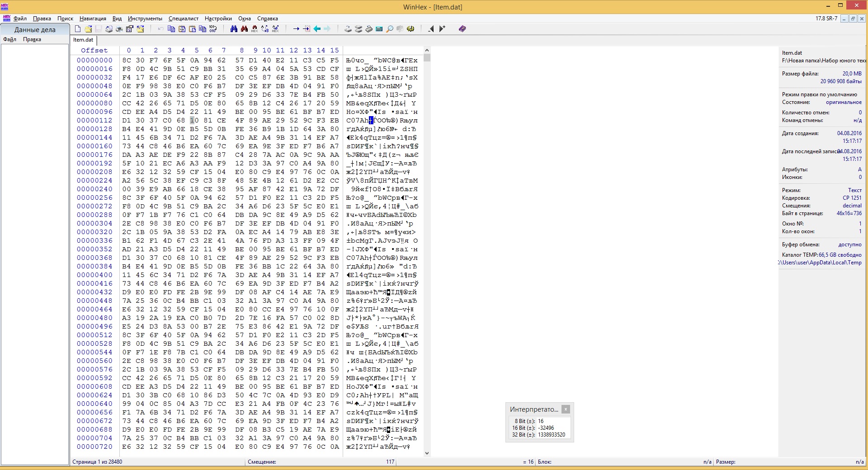Viewport: 868px width, 470px height.
Task: Click the CP 1251 encoding value
Action: pyautogui.click(x=852, y=198)
